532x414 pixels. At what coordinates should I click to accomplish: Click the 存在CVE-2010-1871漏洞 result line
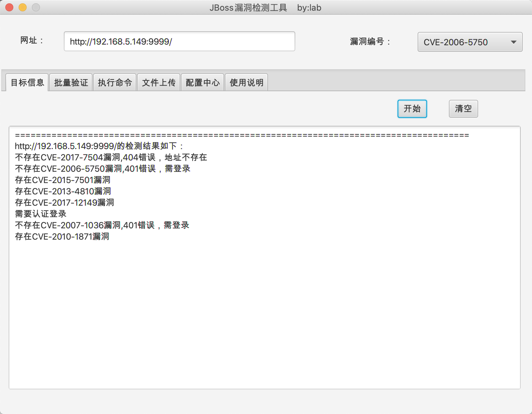[x=62, y=237]
